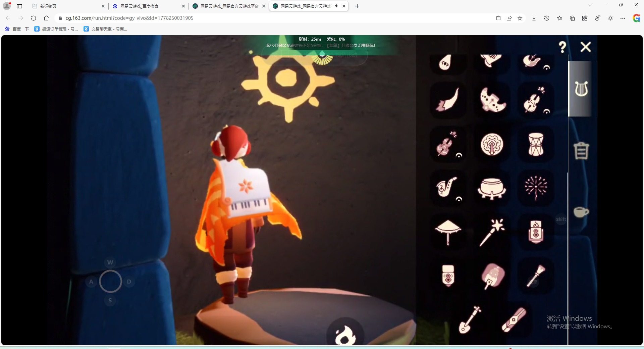
Task: Tap the flame candle button
Action: (345, 335)
